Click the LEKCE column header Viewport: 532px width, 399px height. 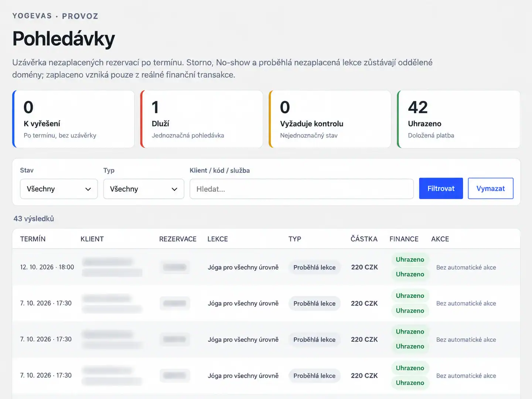coord(218,239)
